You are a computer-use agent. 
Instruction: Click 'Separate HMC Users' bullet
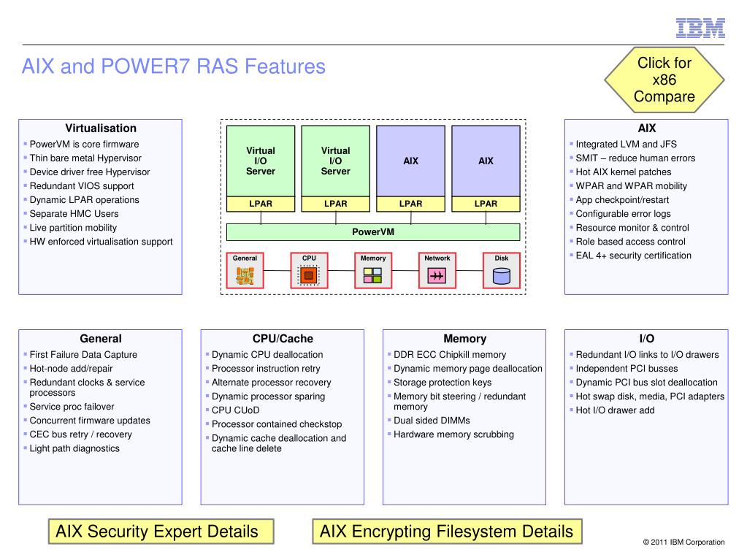74,214
